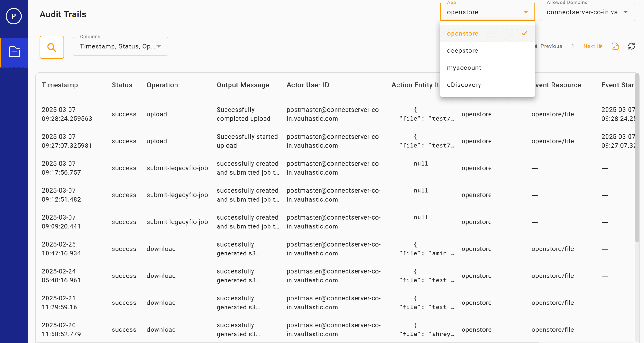
Task: Go to the Previous page
Action: (551, 46)
